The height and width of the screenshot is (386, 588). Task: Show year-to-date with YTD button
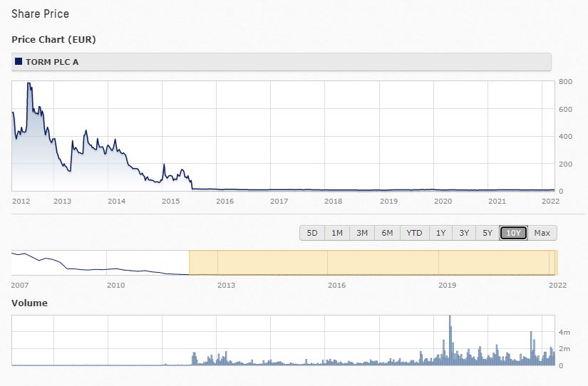coord(414,233)
